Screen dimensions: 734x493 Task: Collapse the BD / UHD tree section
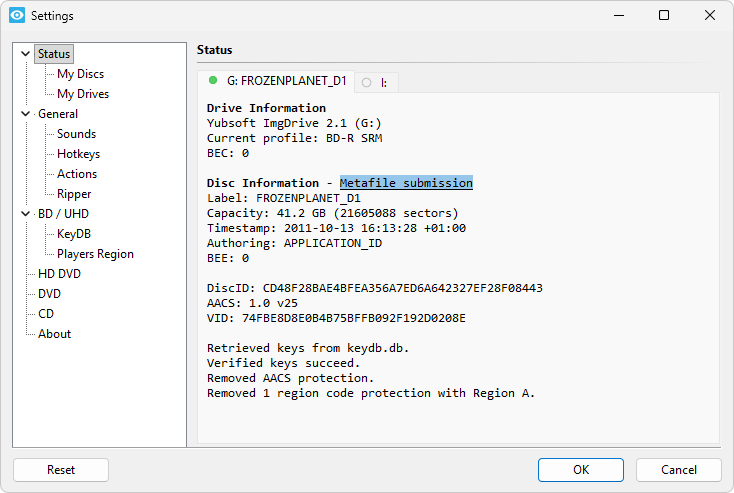(26, 214)
